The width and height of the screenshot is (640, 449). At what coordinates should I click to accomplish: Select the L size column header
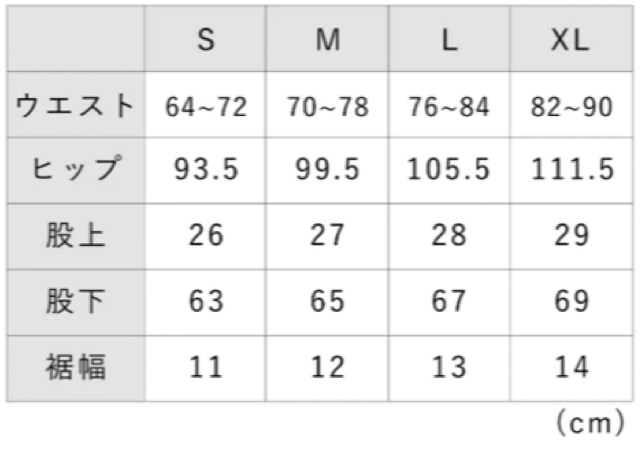(449, 40)
